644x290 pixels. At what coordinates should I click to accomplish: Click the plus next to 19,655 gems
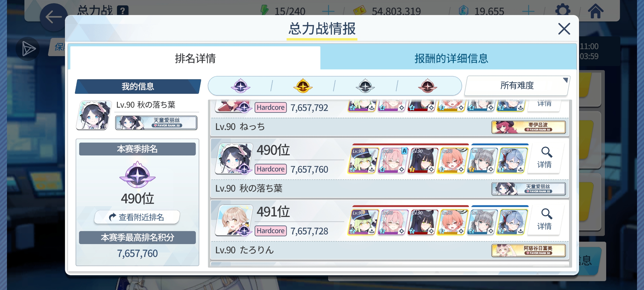pos(528,11)
